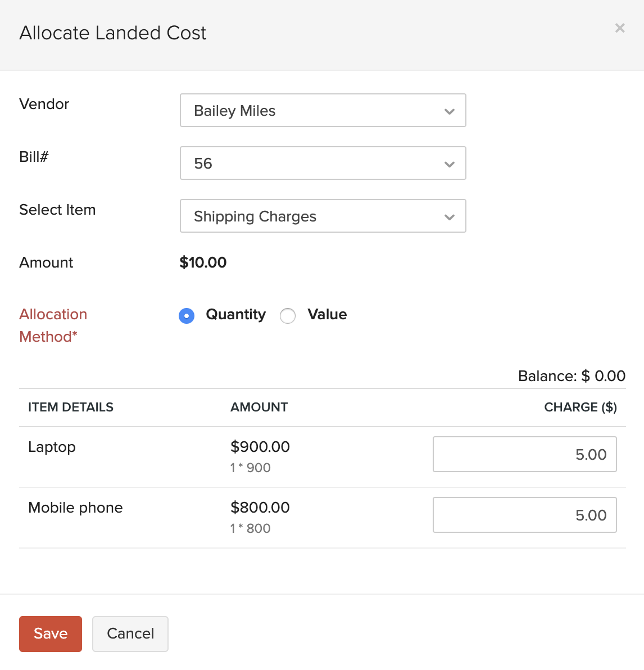Click the Laptop charge input field
The height and width of the screenshot is (670, 644).
(x=524, y=454)
